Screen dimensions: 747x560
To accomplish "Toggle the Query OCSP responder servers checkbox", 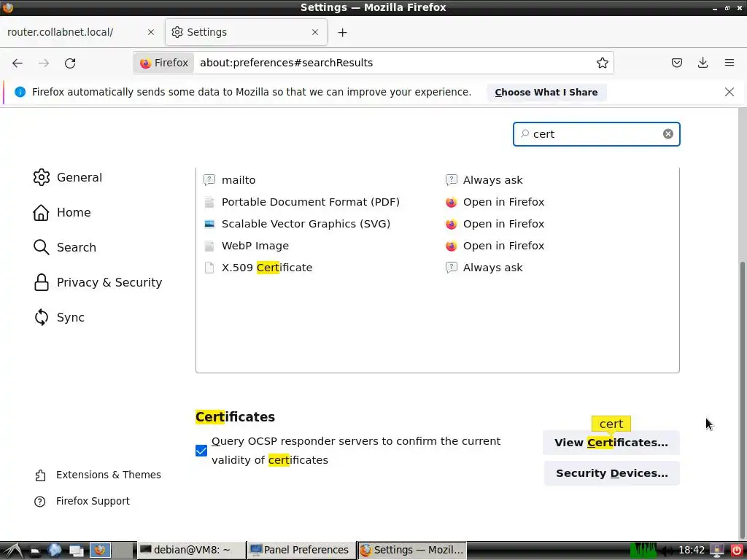I will (x=201, y=451).
